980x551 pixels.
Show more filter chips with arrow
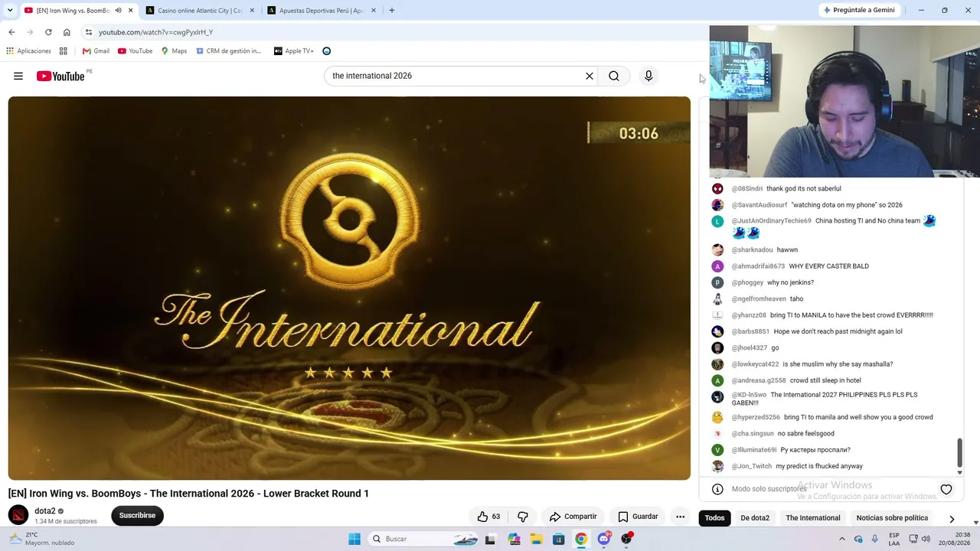pos(952,519)
